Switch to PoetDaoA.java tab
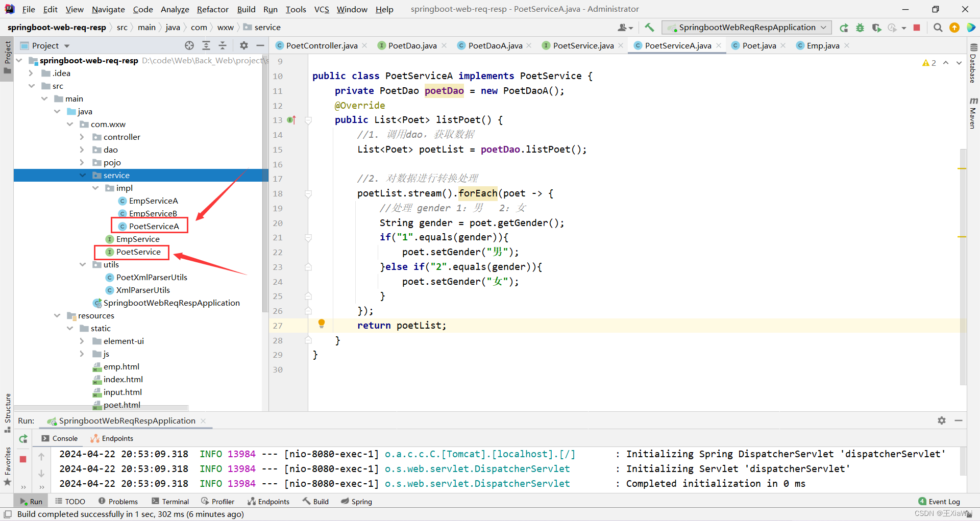This screenshot has height=521, width=980. point(495,45)
